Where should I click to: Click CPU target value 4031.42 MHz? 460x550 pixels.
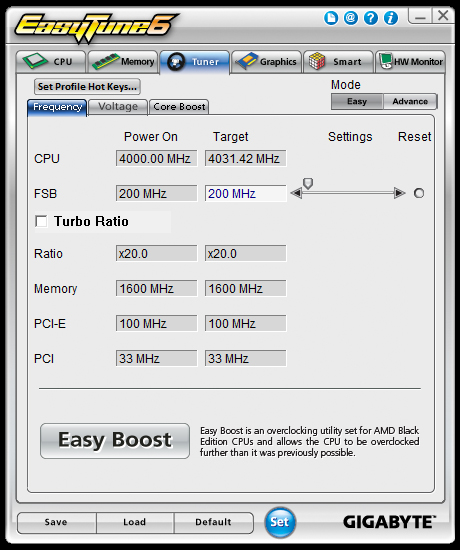pyautogui.click(x=245, y=159)
